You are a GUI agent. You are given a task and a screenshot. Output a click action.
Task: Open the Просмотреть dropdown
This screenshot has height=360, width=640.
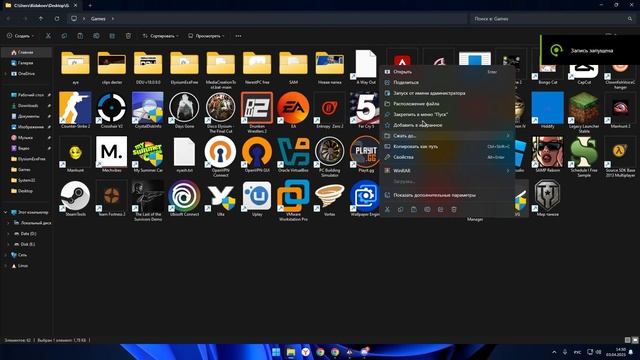pos(206,36)
